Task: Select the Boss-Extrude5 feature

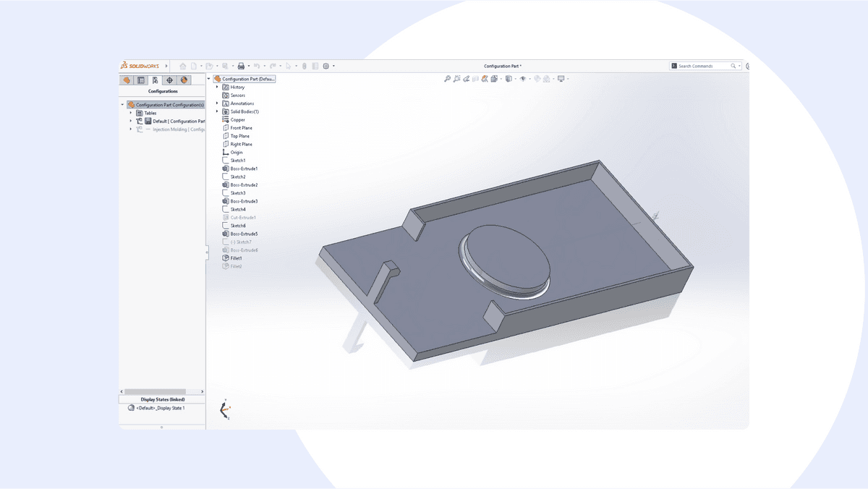Action: coord(239,234)
